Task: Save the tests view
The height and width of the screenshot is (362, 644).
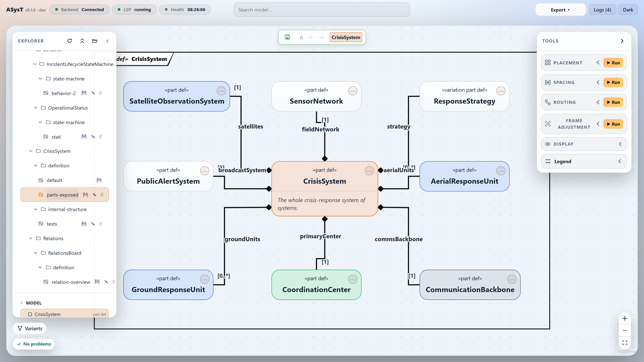Action: tap(84, 224)
